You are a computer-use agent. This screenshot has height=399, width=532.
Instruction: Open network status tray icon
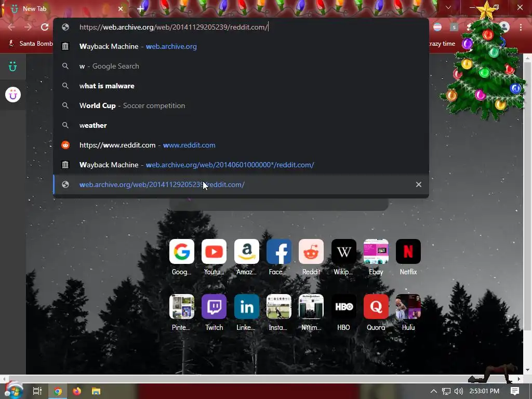(x=446, y=391)
